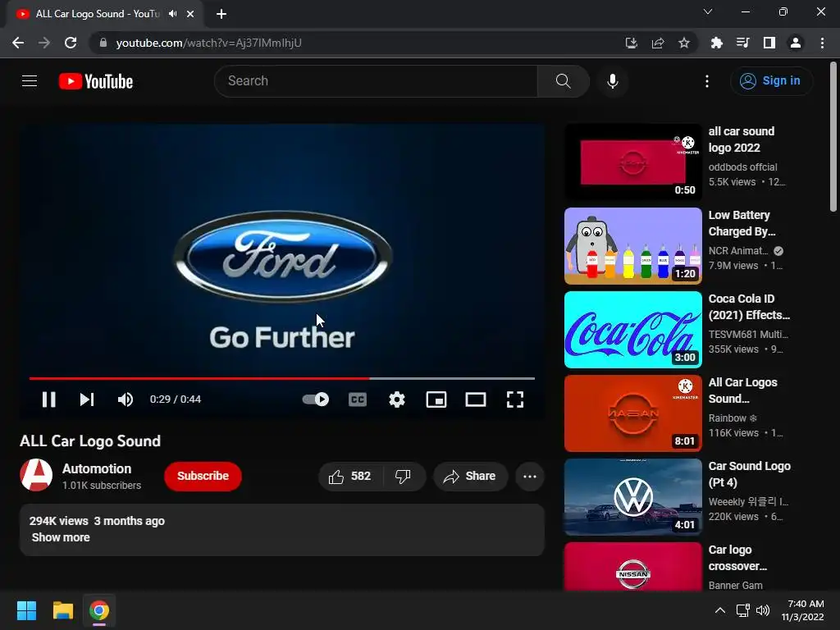The height and width of the screenshot is (630, 840).
Task: Open the Coca Cola ID thumbnail
Action: point(632,330)
